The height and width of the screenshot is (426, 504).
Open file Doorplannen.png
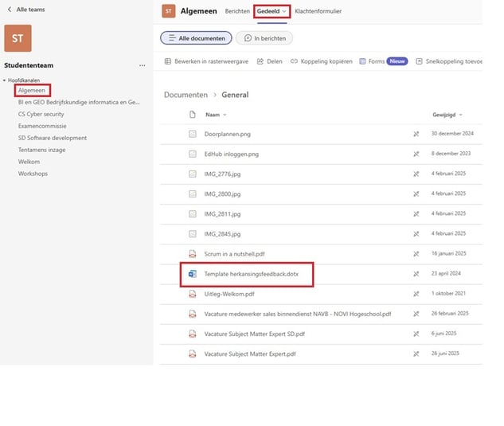[227, 134]
